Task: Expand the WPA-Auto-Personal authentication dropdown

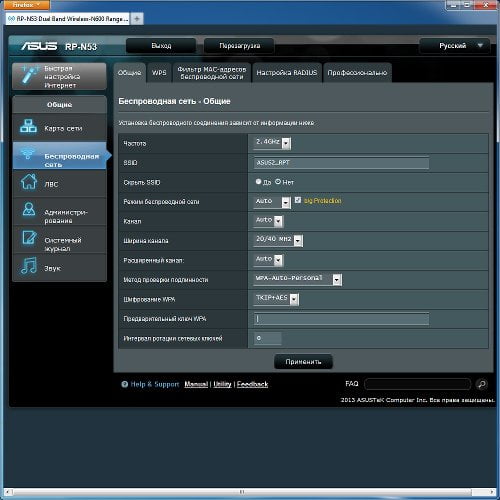Action: point(298,279)
